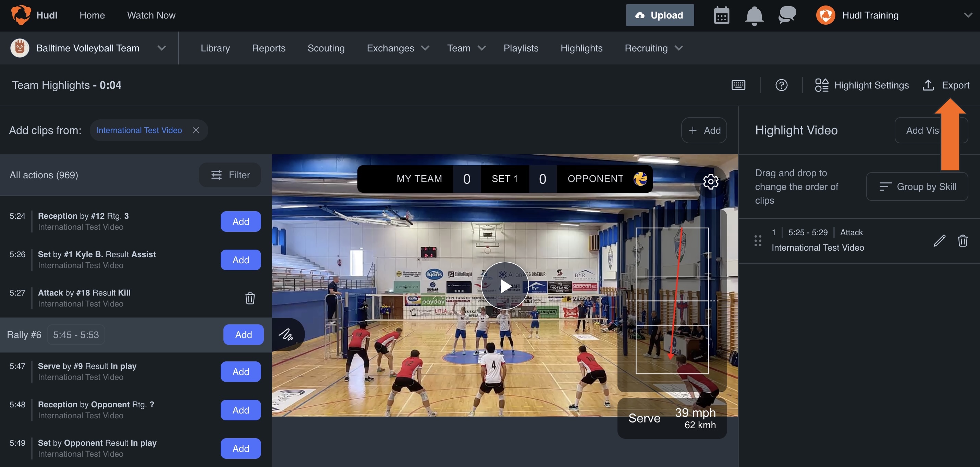The height and width of the screenshot is (467, 980).
Task: Open the Highlights tab
Action: (x=581, y=48)
